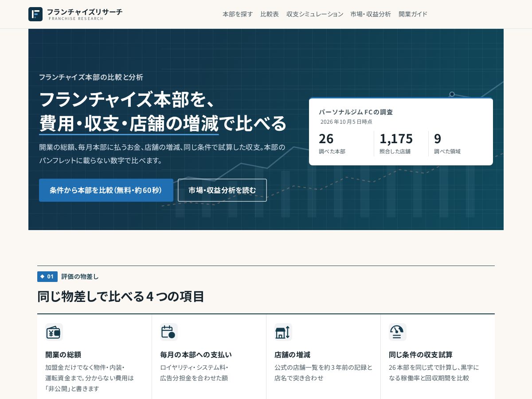Click the 毎月の本部への支払い card title
Image resolution: width=532 pixels, height=399 pixels.
[x=196, y=355]
